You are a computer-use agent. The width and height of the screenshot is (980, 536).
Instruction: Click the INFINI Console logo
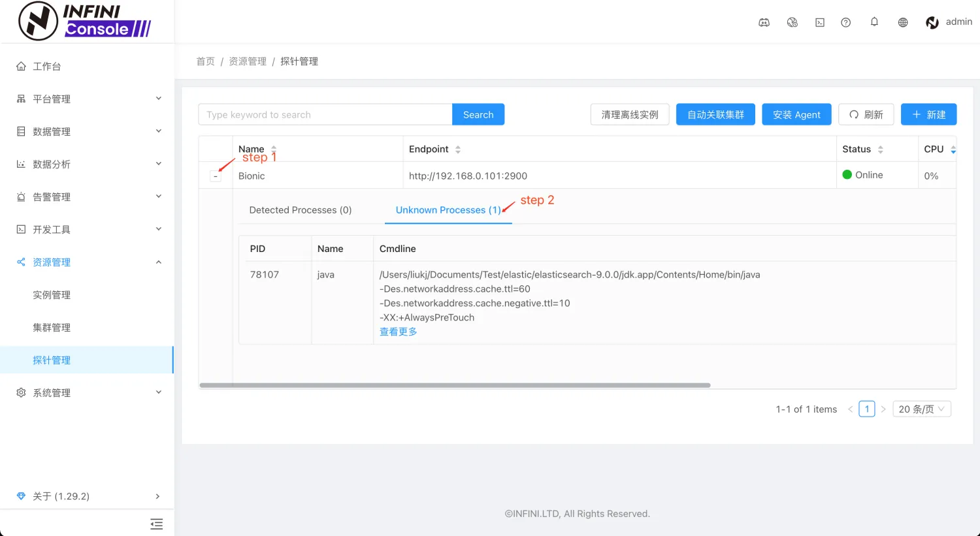85,21
